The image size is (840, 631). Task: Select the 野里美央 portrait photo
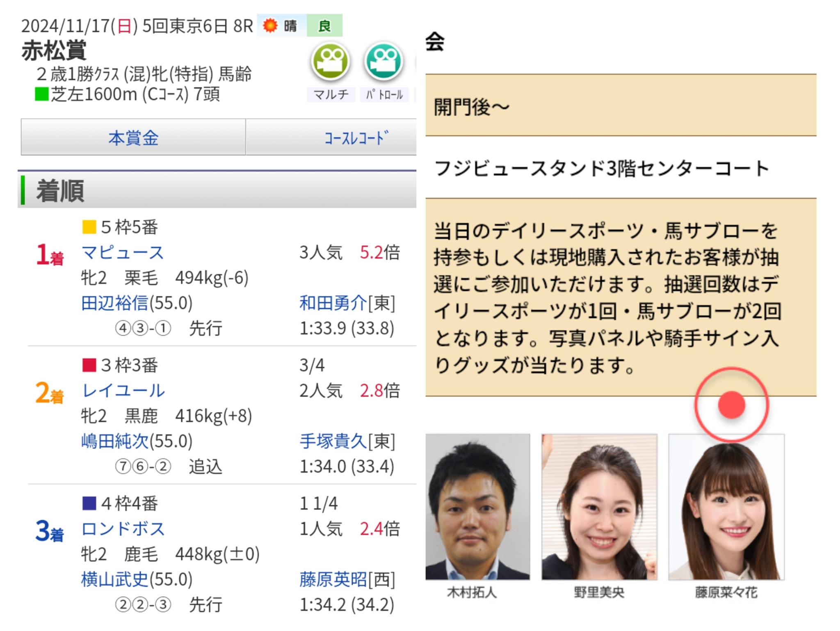599,507
